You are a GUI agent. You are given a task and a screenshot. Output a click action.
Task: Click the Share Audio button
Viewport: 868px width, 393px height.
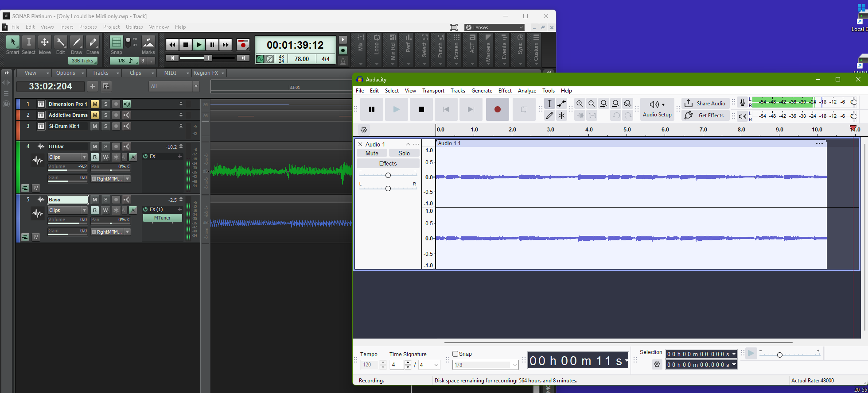[x=705, y=104]
